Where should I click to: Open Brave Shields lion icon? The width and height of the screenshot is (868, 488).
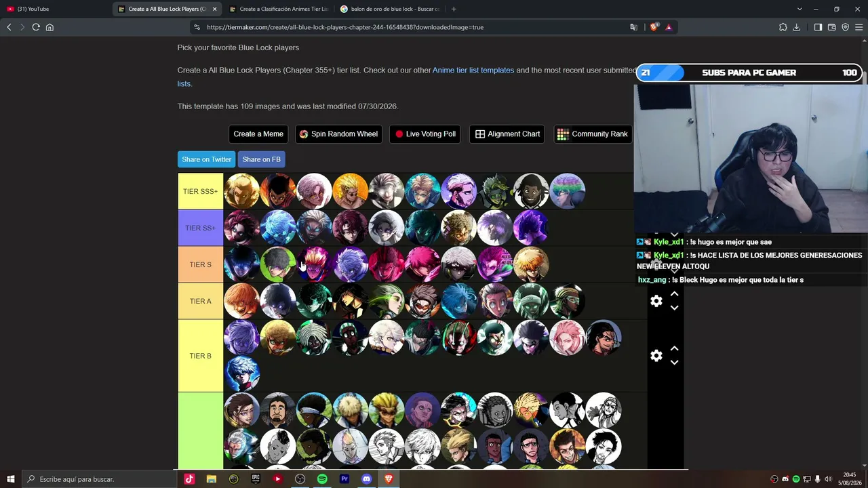[654, 27]
